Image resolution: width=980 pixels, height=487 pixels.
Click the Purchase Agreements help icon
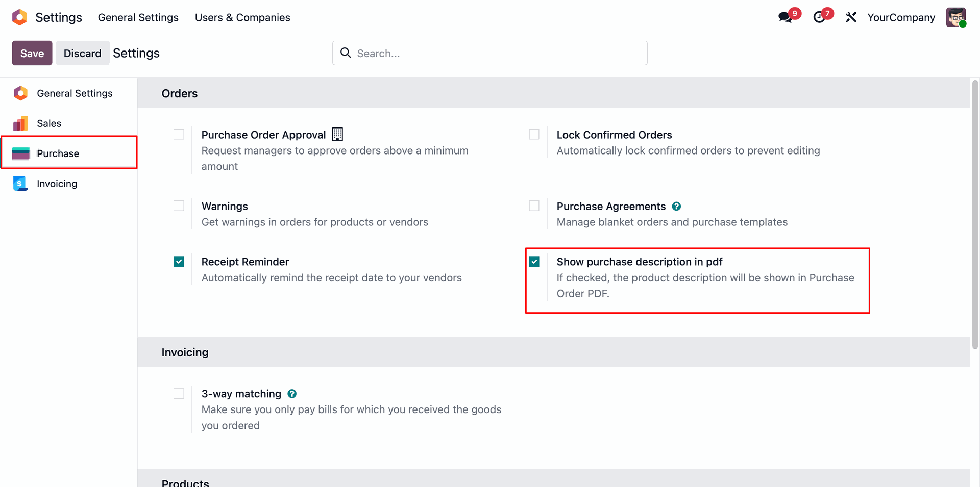pyautogui.click(x=676, y=207)
